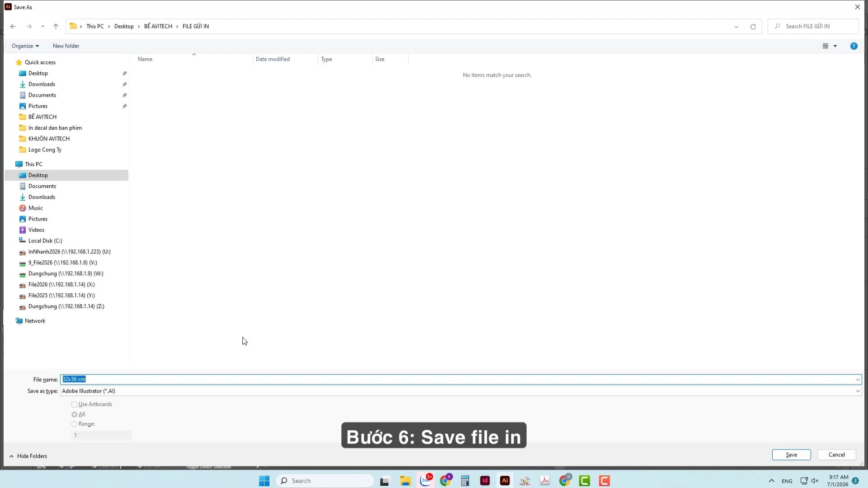Refresh the FILE GỬI IN folder

(753, 27)
